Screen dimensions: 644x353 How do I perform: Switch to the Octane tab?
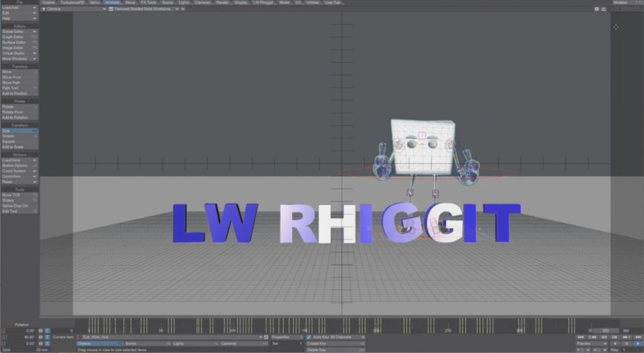coord(49,2)
